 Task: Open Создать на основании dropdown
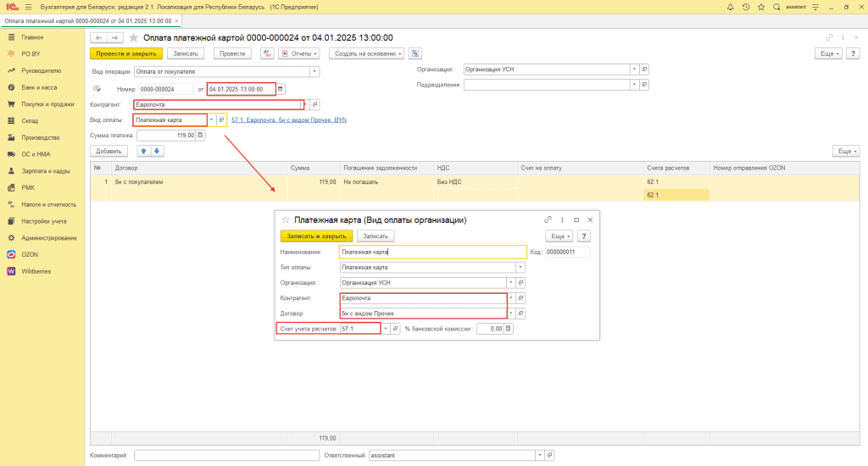tap(368, 53)
